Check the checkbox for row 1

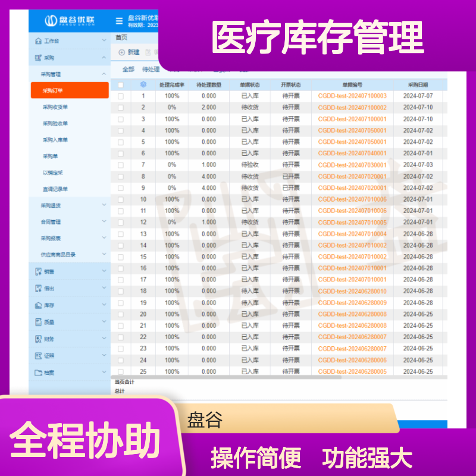point(121,96)
